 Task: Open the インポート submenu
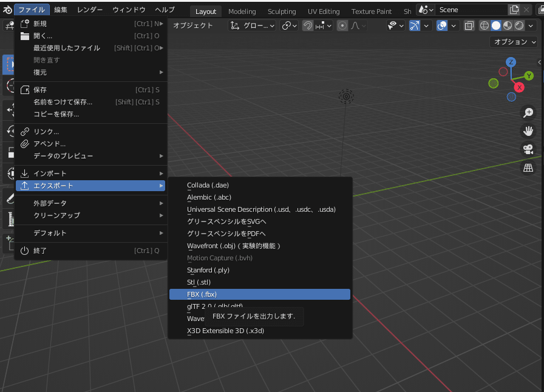(91, 174)
